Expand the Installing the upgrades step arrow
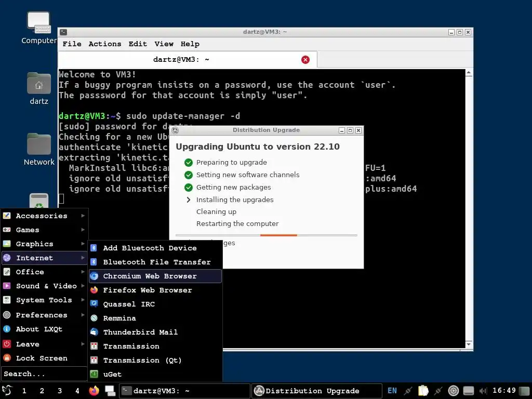 pos(188,200)
